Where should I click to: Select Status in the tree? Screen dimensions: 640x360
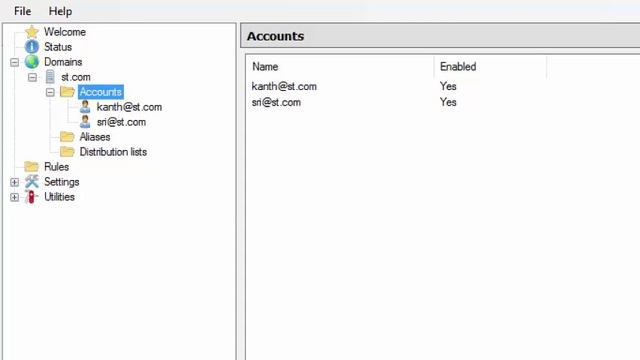pos(58,47)
